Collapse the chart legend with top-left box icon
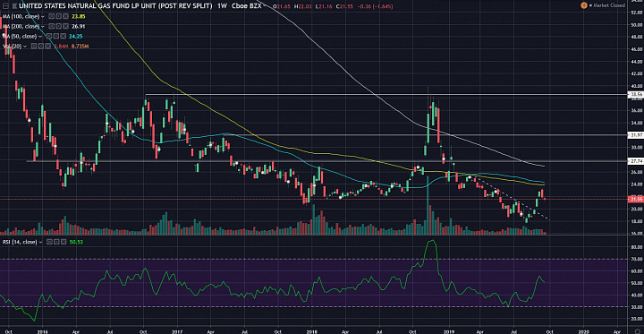This screenshot has width=644, height=334. coord(5,5)
